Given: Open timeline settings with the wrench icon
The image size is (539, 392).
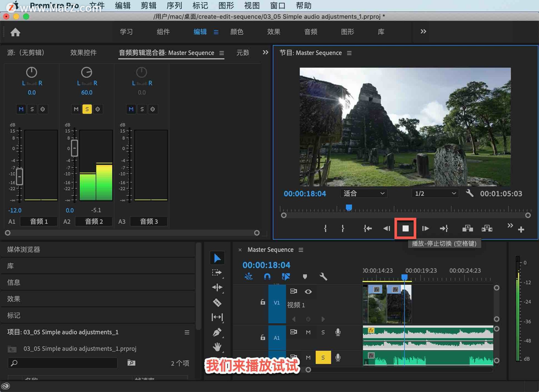Looking at the screenshot, I should [x=323, y=277].
